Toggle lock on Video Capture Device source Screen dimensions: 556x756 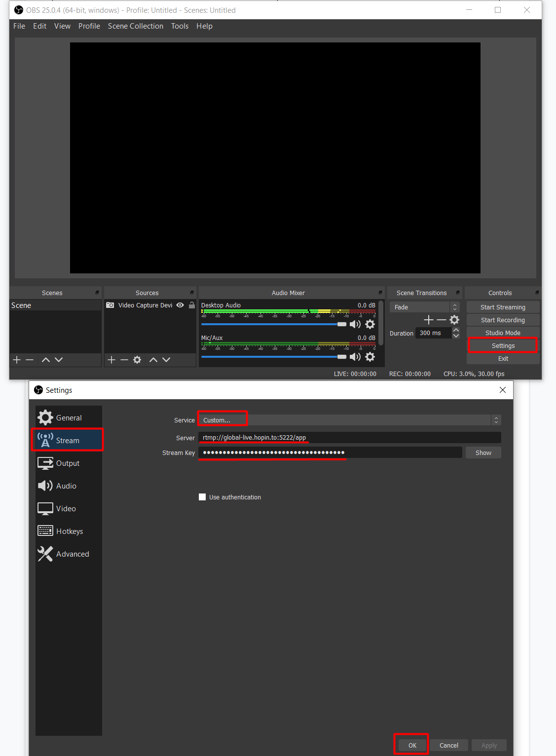click(191, 305)
